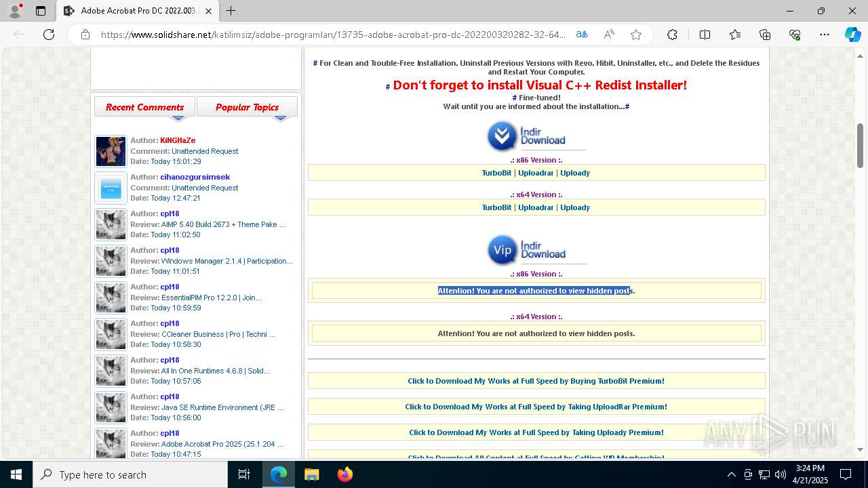868x488 pixels.
Task: Click the Uploady link for x64 Version
Action: click(575, 207)
